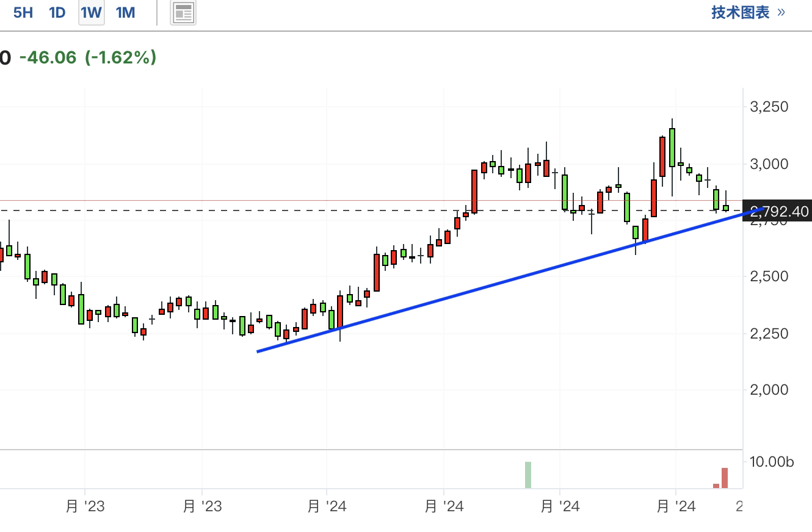Click the dashed current price line
The width and height of the screenshot is (812, 532).
pos(371,210)
